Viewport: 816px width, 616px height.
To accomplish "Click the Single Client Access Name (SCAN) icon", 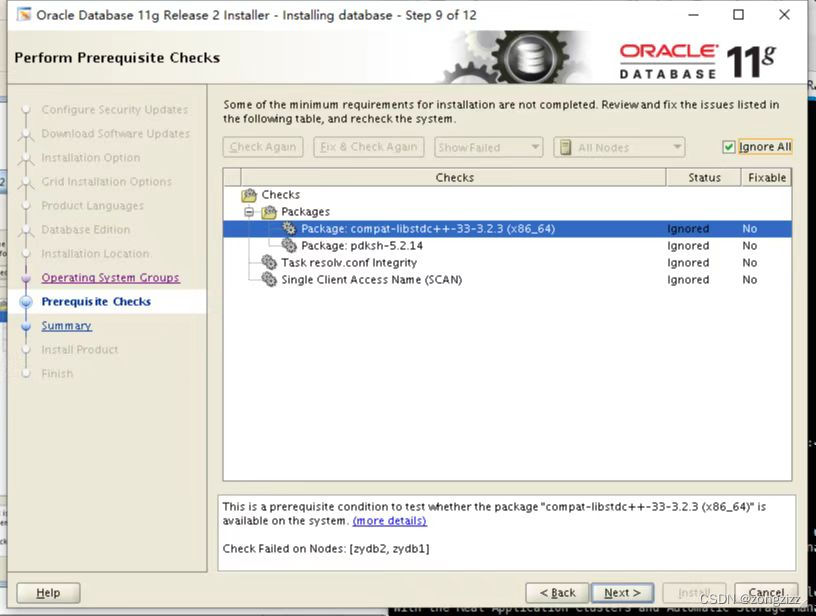I will pyautogui.click(x=266, y=280).
